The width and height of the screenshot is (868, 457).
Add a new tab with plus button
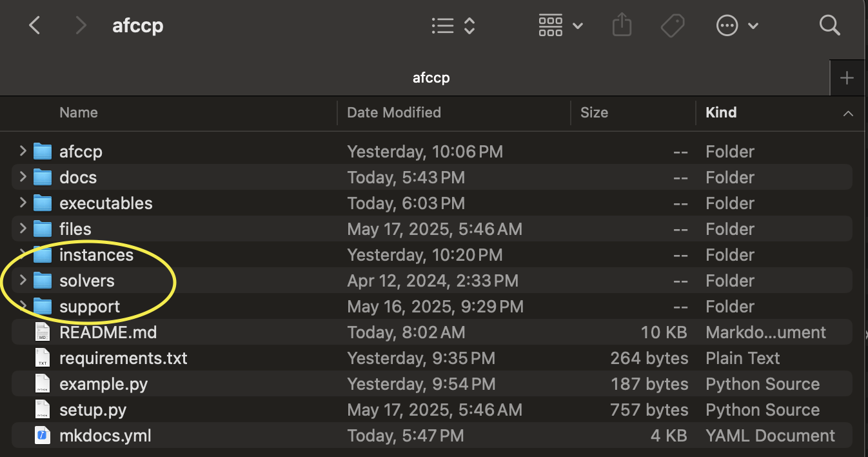(x=847, y=78)
